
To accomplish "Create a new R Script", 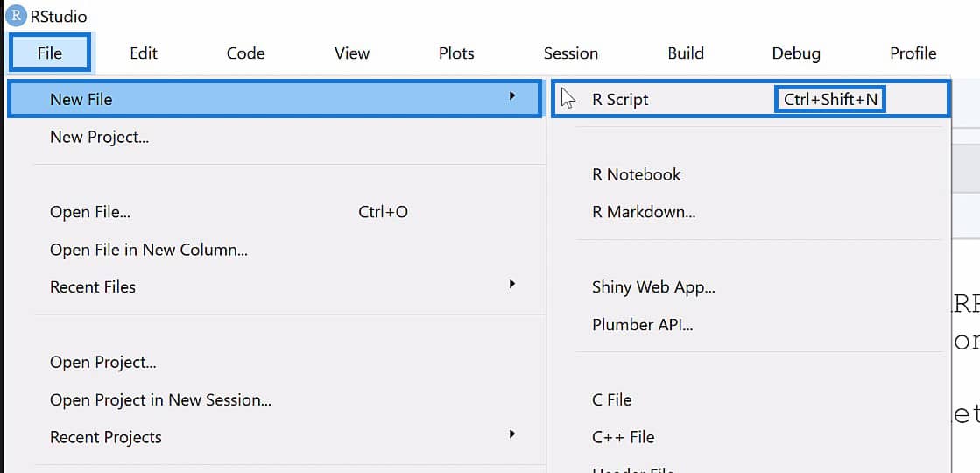I will tap(751, 99).
